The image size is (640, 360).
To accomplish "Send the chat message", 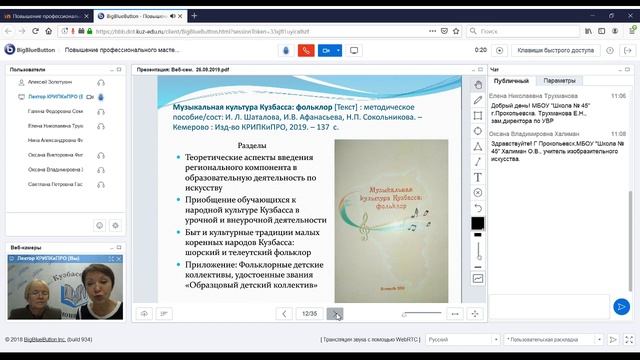I will (x=621, y=307).
